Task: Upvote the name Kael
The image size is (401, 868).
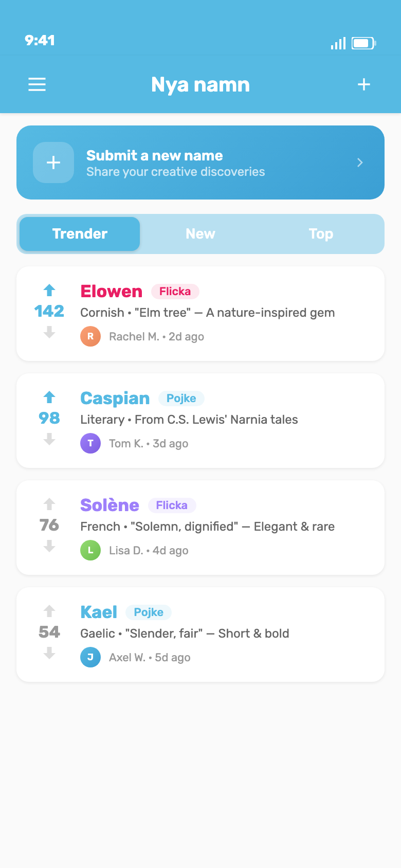Action: (x=49, y=611)
